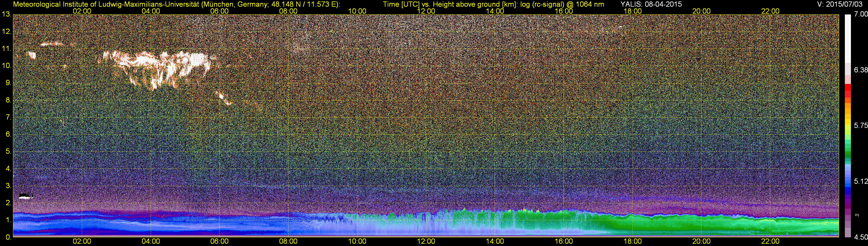Click the 10:00 label on the bottom time axis
This screenshot has width=868, height=246.
(357, 242)
